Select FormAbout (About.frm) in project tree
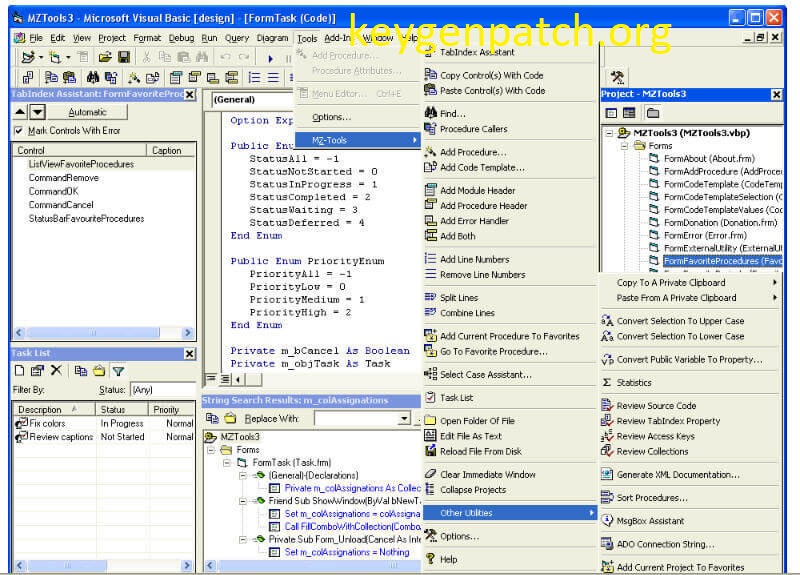 (709, 159)
